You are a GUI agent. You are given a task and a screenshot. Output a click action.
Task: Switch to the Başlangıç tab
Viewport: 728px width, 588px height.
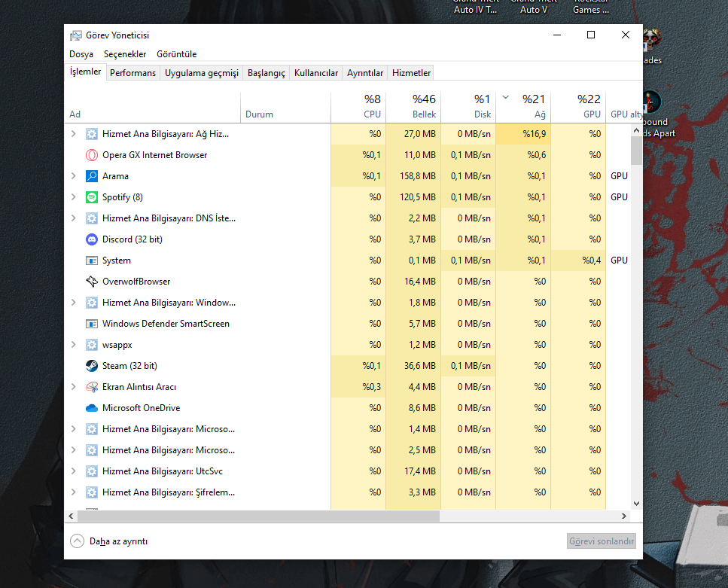[x=267, y=73]
